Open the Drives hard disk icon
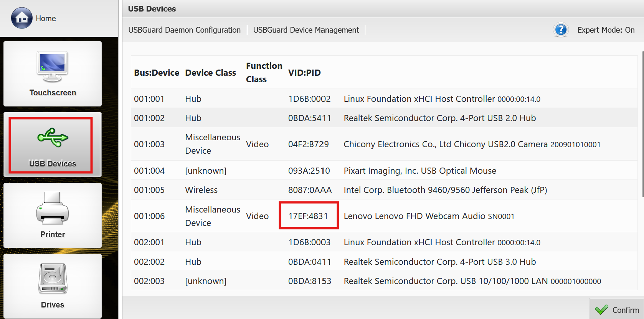This screenshot has width=644, height=319. click(53, 279)
